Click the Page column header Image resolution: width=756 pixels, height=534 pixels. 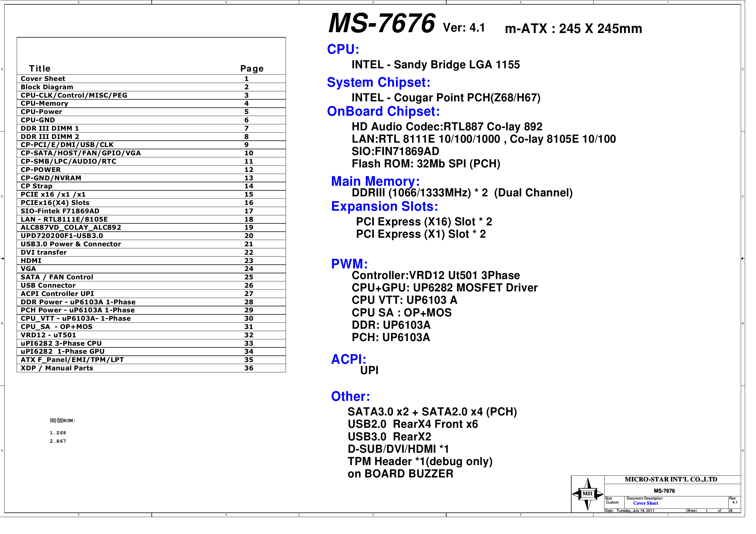(x=252, y=68)
